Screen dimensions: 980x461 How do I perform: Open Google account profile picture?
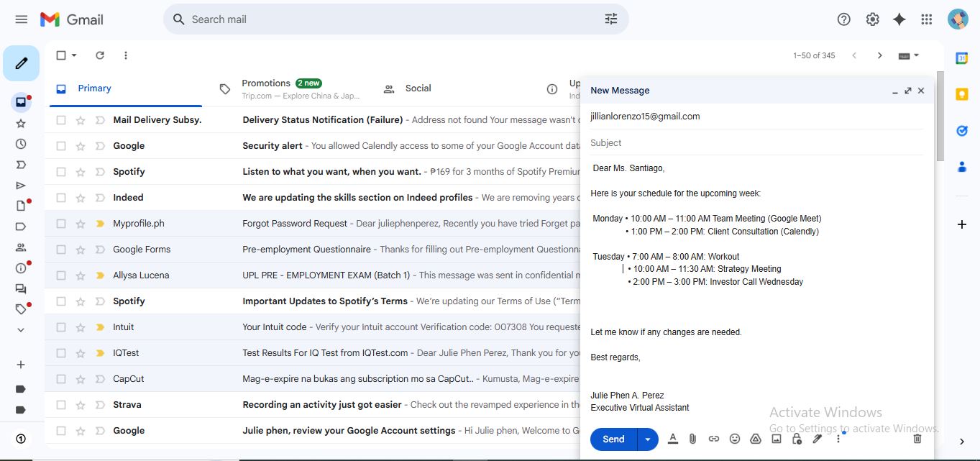pyautogui.click(x=958, y=19)
